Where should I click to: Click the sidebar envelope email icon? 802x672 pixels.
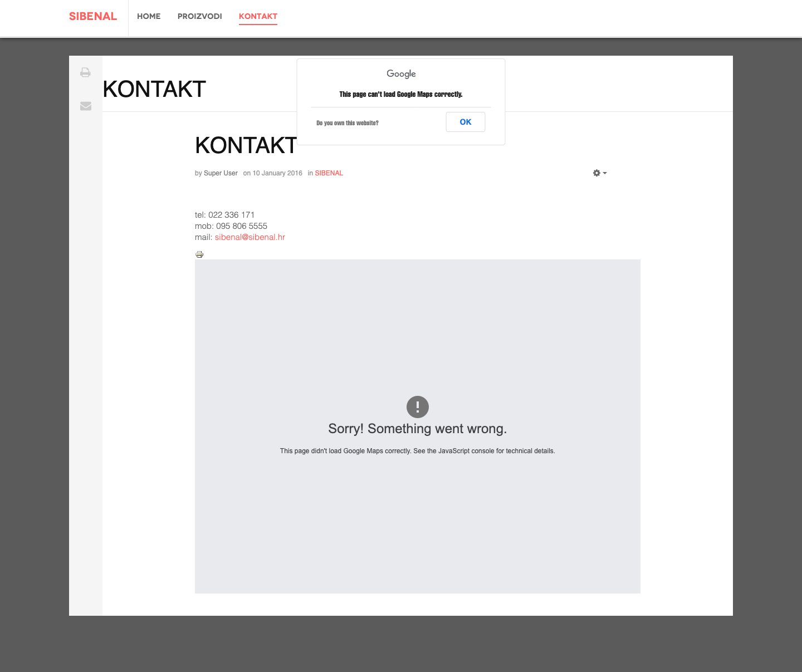[85, 106]
